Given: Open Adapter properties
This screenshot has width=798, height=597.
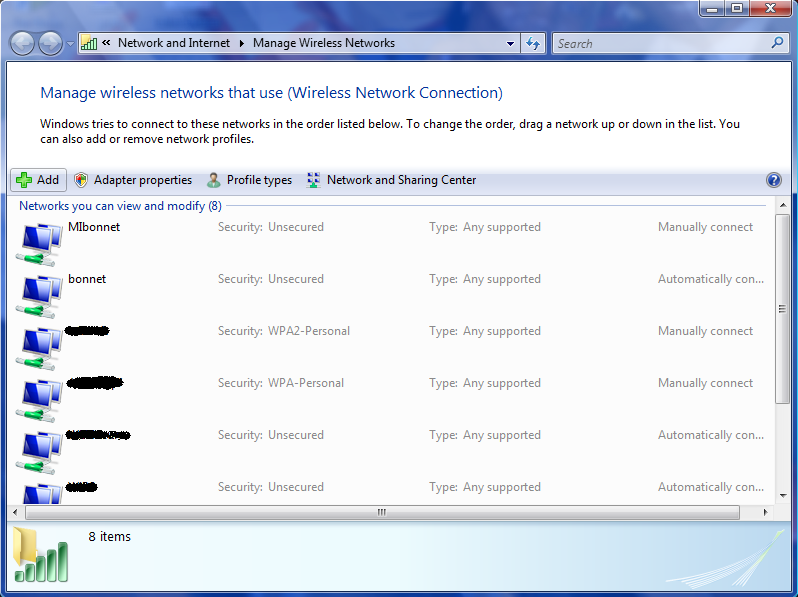Looking at the screenshot, I should pyautogui.click(x=133, y=180).
